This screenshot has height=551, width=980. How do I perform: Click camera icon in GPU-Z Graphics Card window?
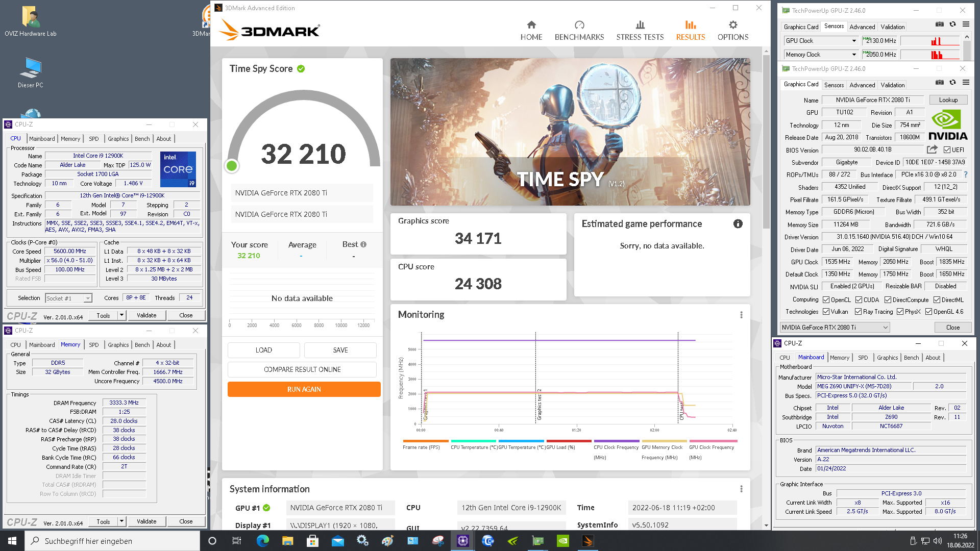point(939,82)
